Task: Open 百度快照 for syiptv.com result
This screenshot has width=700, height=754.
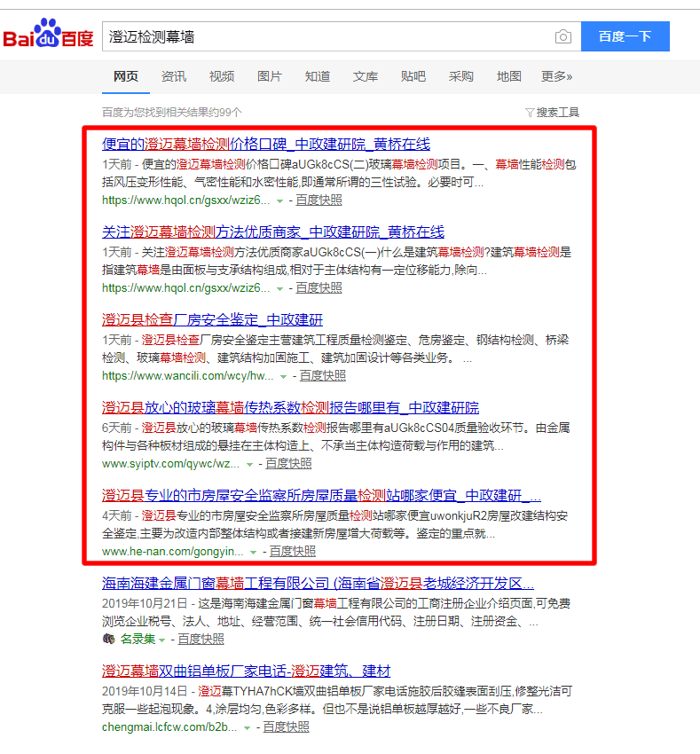Action: [x=288, y=464]
